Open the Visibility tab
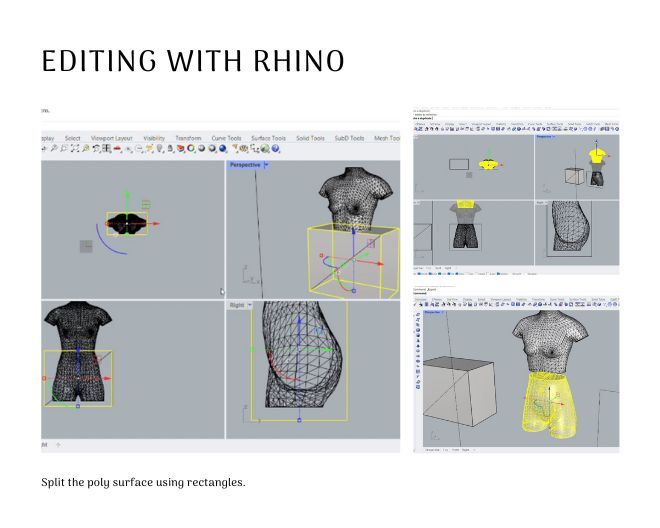This screenshot has width=660, height=528. [154, 138]
